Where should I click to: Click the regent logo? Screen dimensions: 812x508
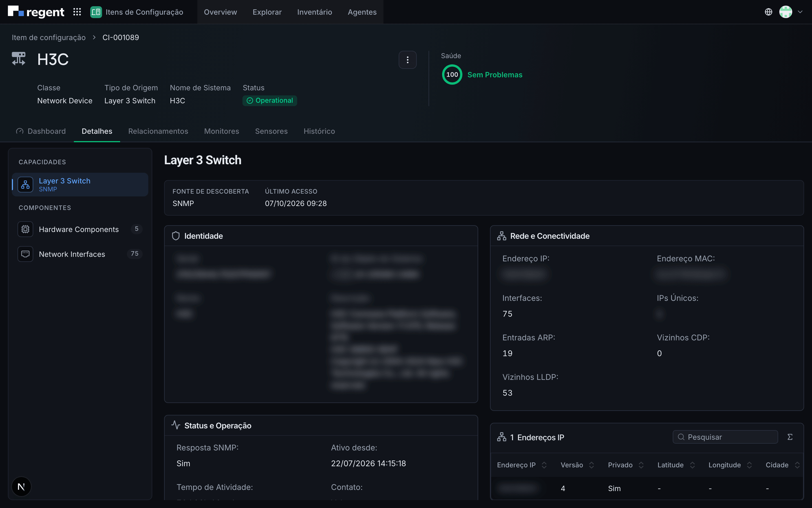[x=36, y=12]
